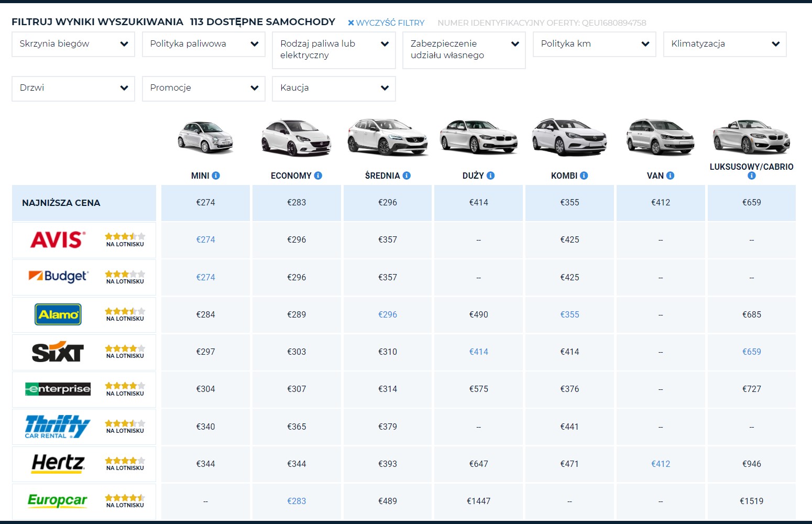Click the Sixt star rating
This screenshot has height=524, width=812.
(125, 348)
